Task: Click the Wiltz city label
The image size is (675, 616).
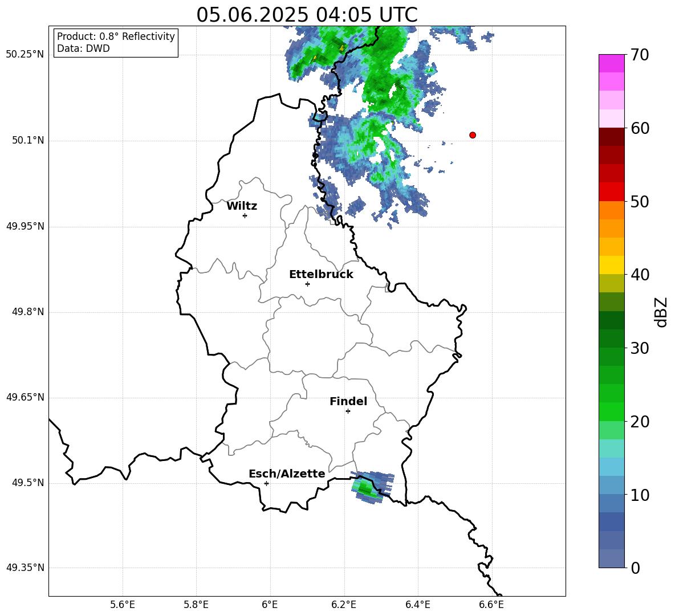Action: coord(242,206)
